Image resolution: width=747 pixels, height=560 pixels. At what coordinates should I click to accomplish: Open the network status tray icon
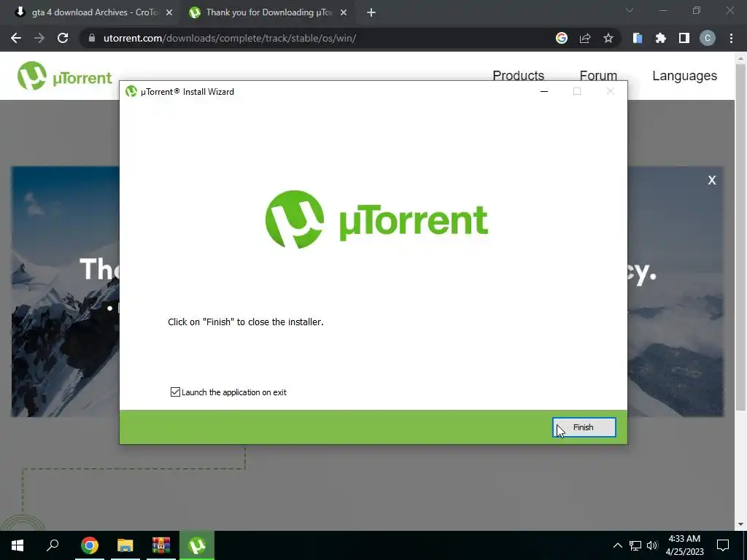point(635,545)
